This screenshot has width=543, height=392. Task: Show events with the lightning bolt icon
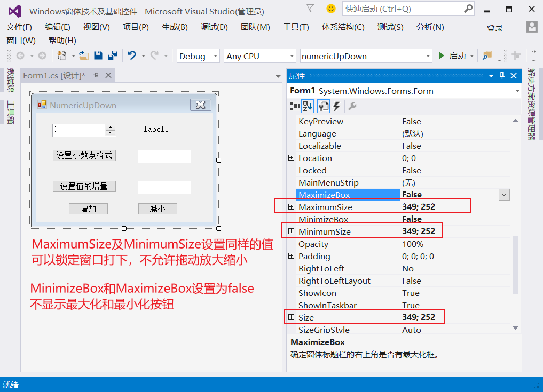click(x=336, y=106)
